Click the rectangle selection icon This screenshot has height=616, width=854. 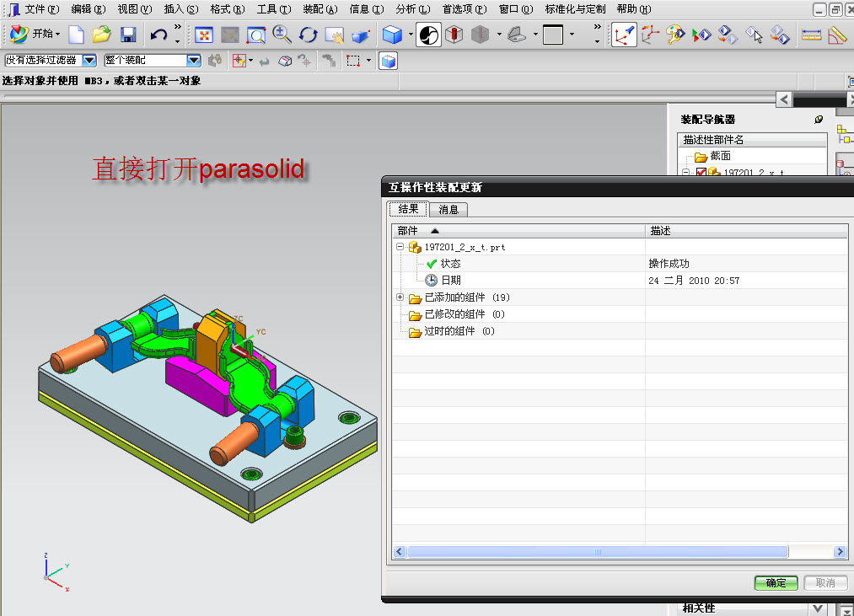(353, 61)
